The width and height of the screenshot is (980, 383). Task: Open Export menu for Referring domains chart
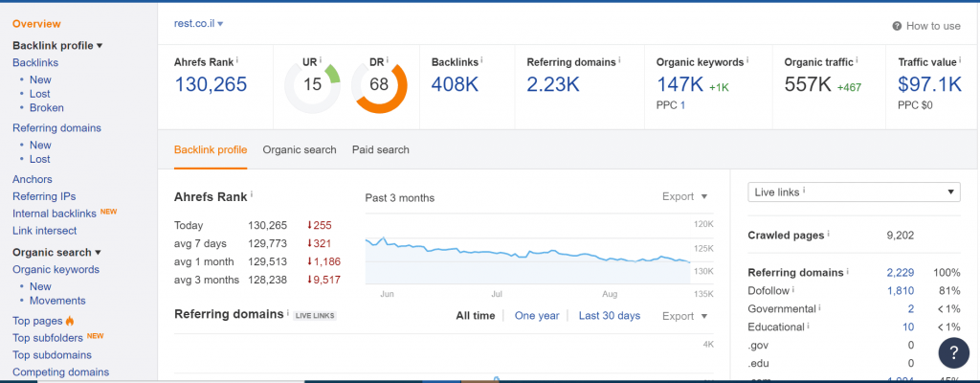685,316
